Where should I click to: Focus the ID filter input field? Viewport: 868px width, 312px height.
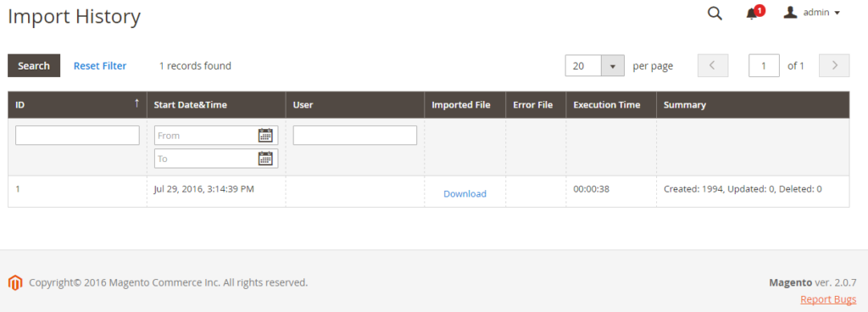pyautogui.click(x=77, y=135)
